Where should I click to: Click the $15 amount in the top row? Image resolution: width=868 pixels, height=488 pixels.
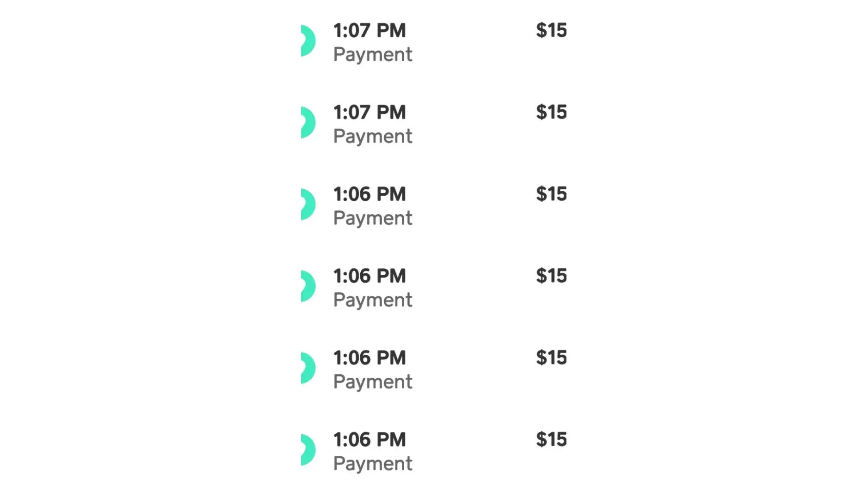551,31
